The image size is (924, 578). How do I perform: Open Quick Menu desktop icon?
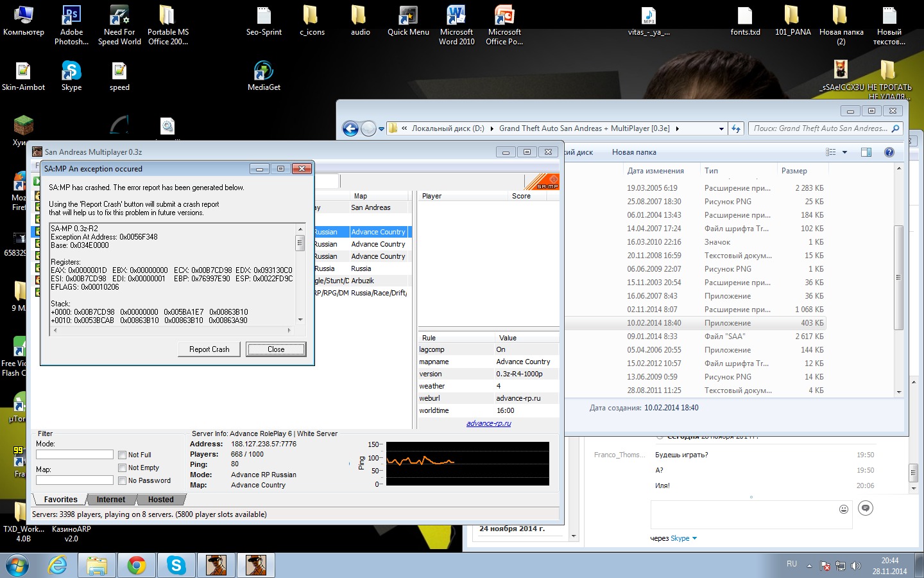[408, 21]
